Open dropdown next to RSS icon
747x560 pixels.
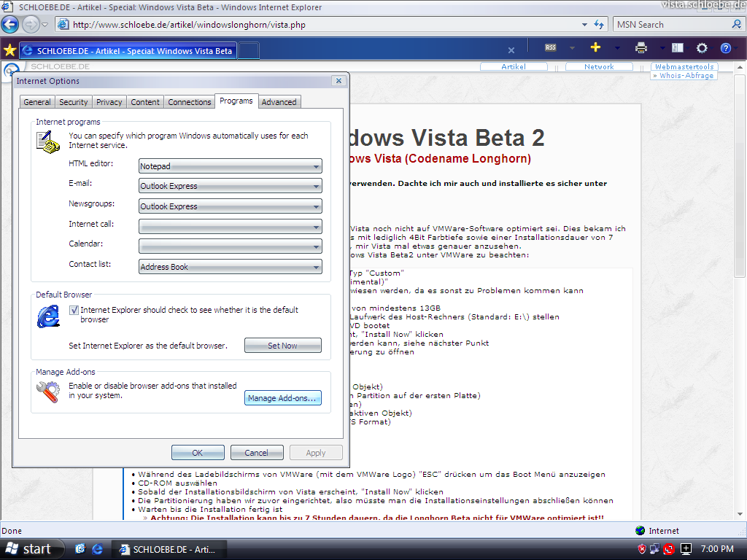point(572,48)
